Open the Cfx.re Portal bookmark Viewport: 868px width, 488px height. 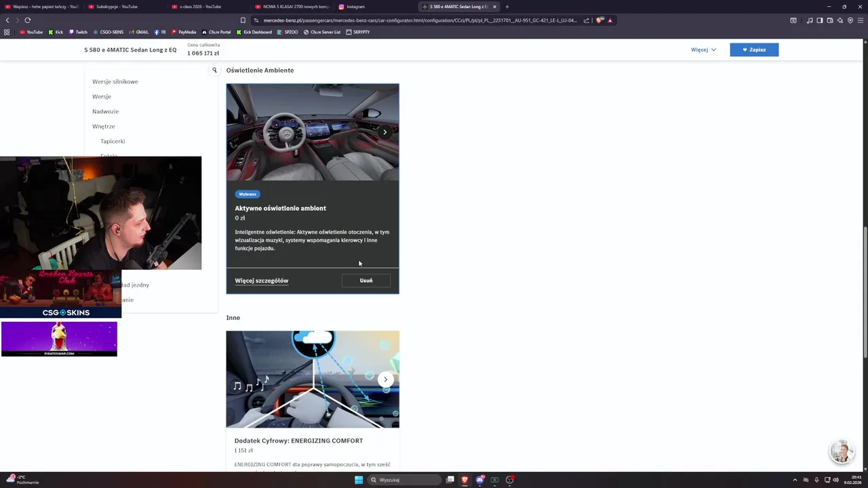216,32
